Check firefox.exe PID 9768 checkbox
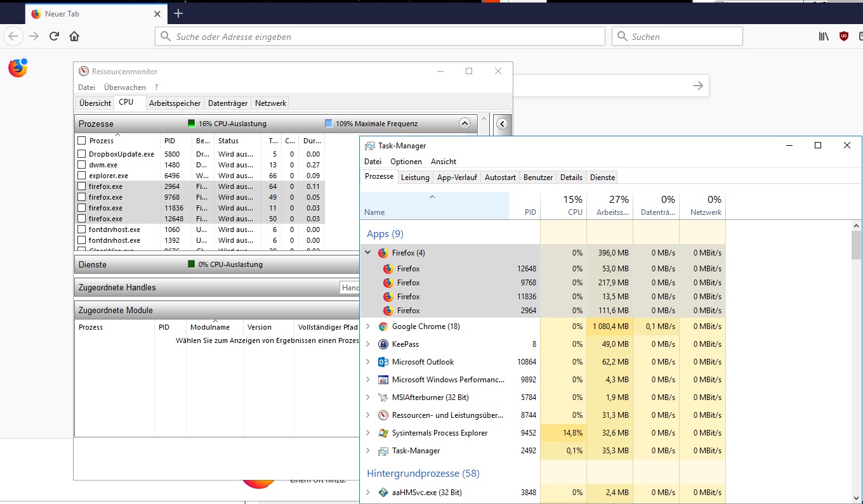The width and height of the screenshot is (863, 504). pyautogui.click(x=81, y=197)
